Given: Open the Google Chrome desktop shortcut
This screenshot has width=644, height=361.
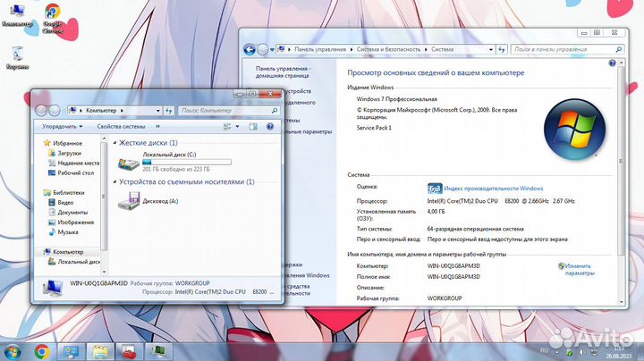Looking at the screenshot, I should pyautogui.click(x=53, y=18).
